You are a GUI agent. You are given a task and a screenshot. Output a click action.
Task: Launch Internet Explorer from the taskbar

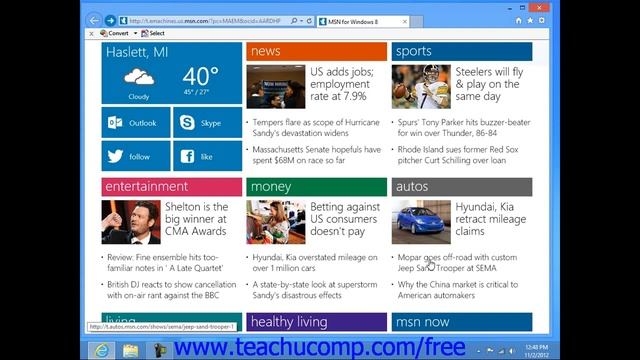102,351
